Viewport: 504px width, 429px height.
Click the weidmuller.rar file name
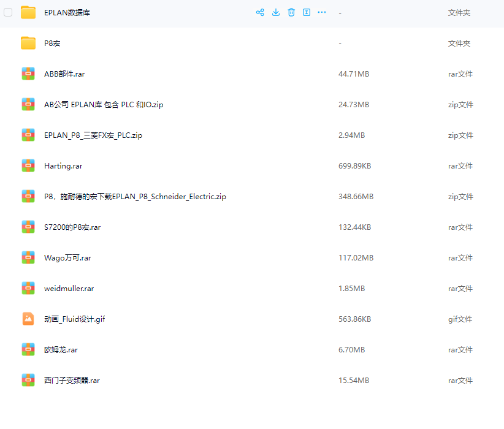(x=69, y=289)
